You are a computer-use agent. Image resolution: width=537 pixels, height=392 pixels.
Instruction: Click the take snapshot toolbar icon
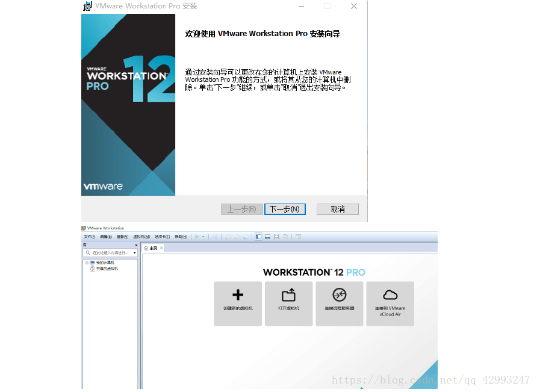228,237
